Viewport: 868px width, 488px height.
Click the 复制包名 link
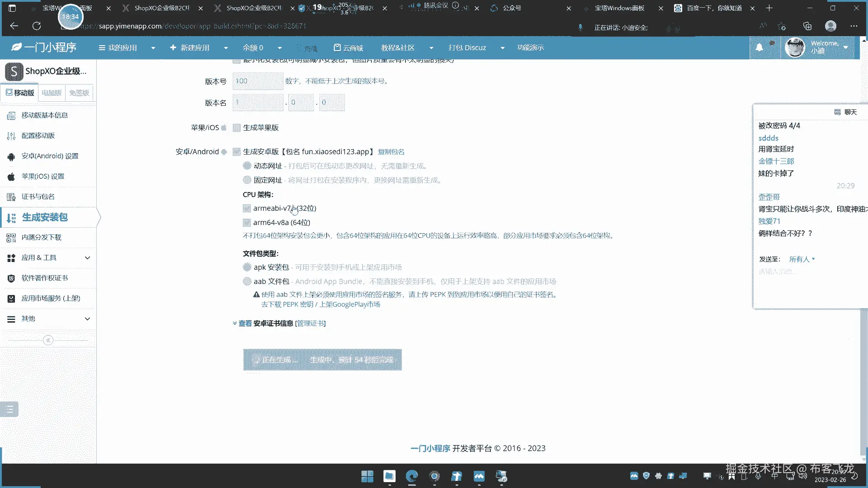click(x=391, y=152)
